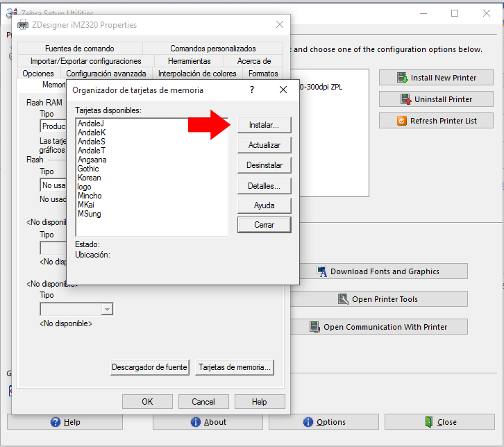
Task: Switch to the Fuentes de comando tab
Action: [x=80, y=48]
